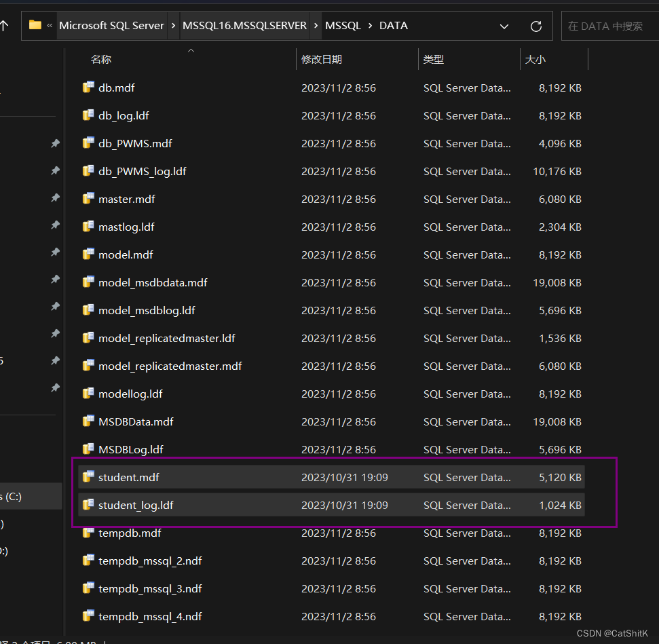Click the 1,536 KB size value

click(560, 339)
